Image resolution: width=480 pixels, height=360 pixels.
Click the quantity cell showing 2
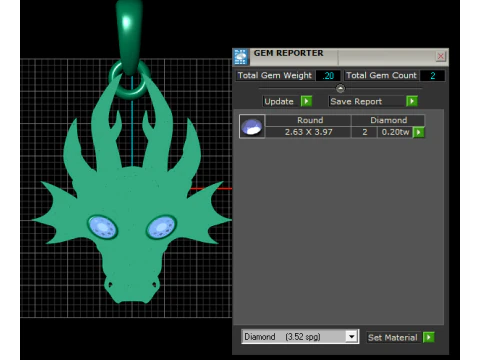(365, 132)
